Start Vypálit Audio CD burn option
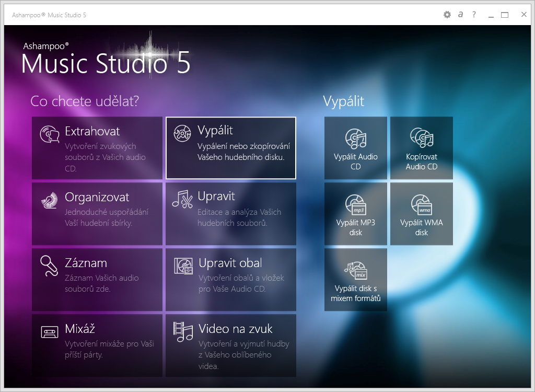The image size is (535, 392). click(x=355, y=148)
